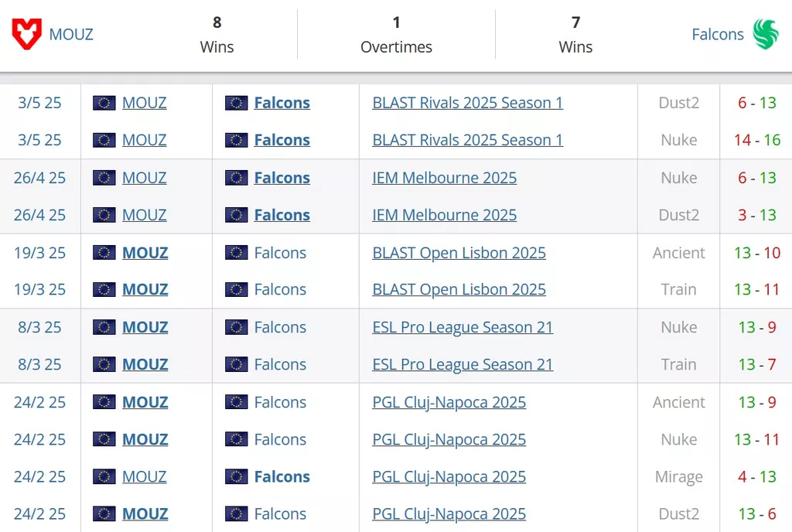Open PGL Cluj-Napoca 2025 link in Ancient row

coord(449,402)
